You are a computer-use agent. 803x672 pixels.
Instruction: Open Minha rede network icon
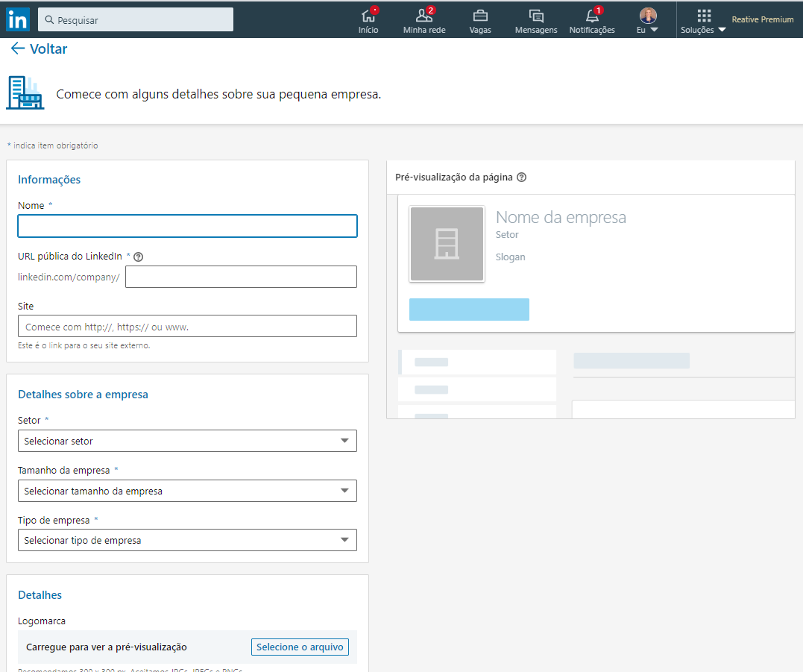point(424,16)
